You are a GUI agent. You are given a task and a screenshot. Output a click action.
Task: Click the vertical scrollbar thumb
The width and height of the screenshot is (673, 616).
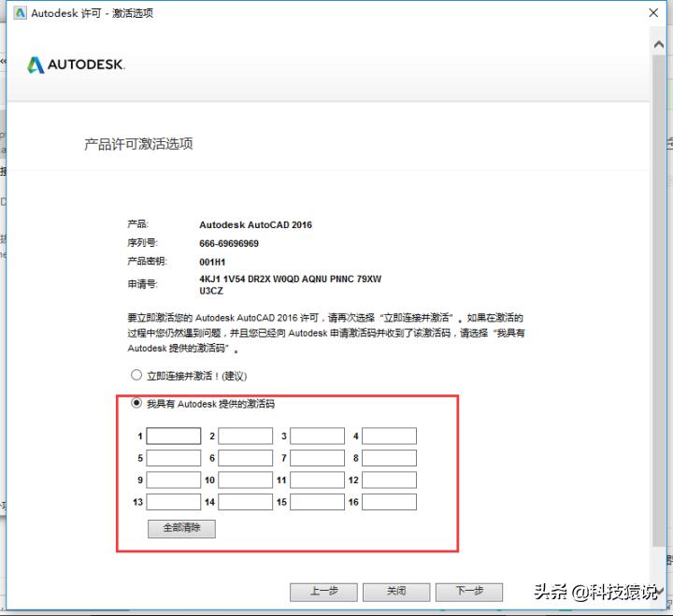tap(658, 300)
